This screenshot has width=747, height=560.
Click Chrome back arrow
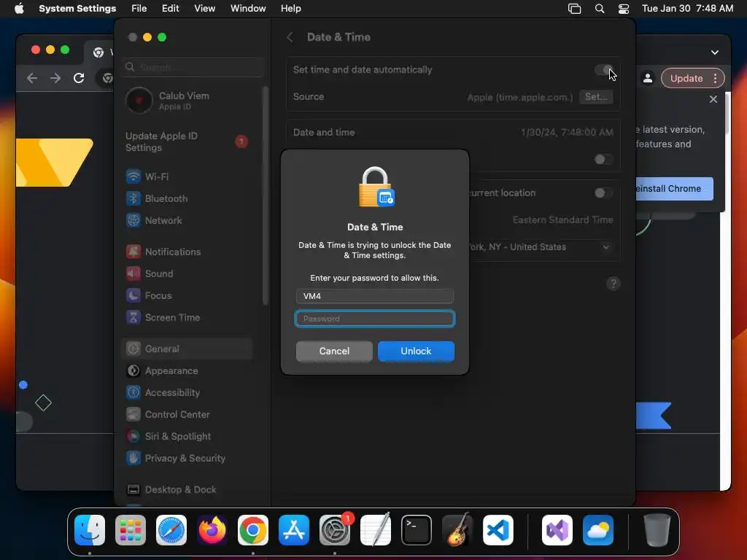click(x=32, y=78)
